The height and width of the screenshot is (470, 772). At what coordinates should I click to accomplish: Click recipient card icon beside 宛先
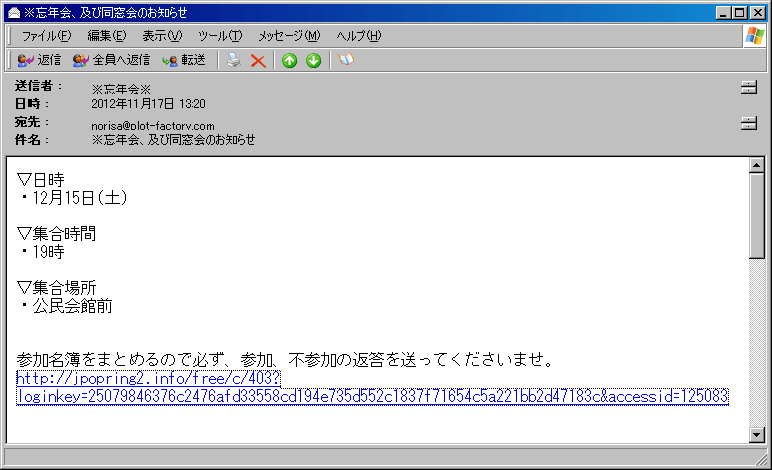tap(748, 123)
